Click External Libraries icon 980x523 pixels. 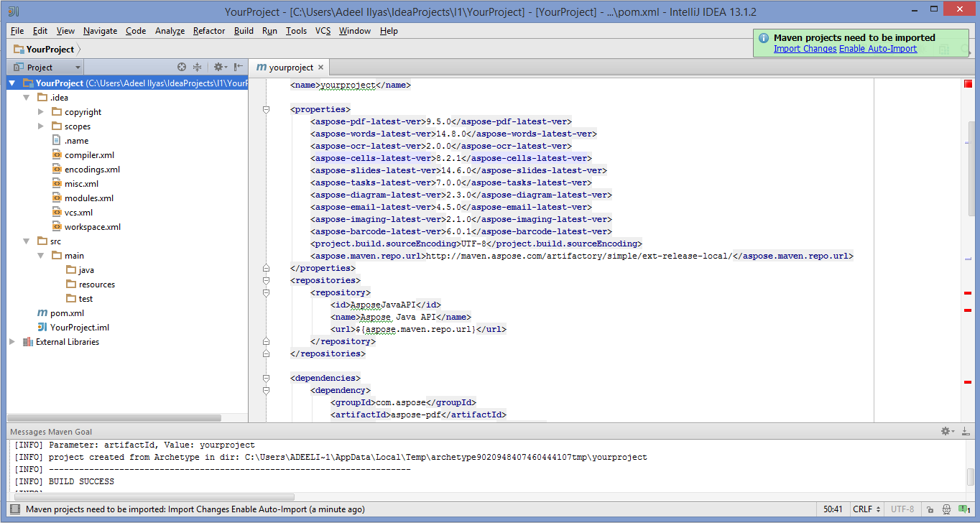click(x=27, y=342)
